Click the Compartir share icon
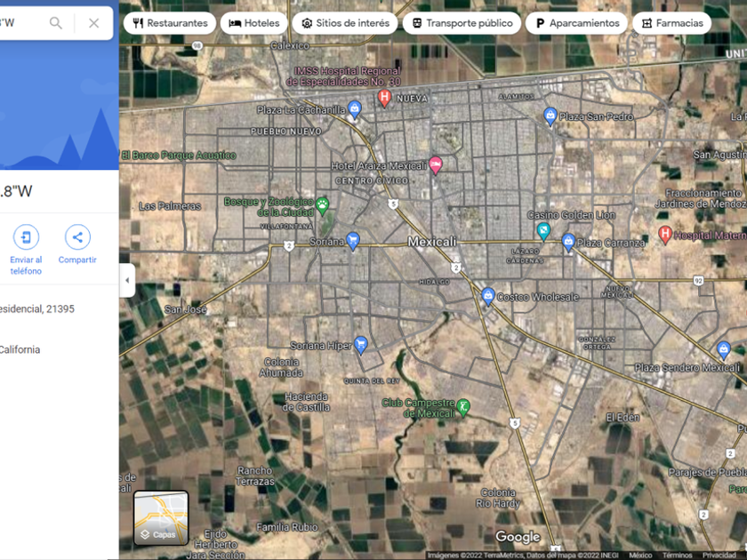The image size is (747, 560). [x=77, y=236]
